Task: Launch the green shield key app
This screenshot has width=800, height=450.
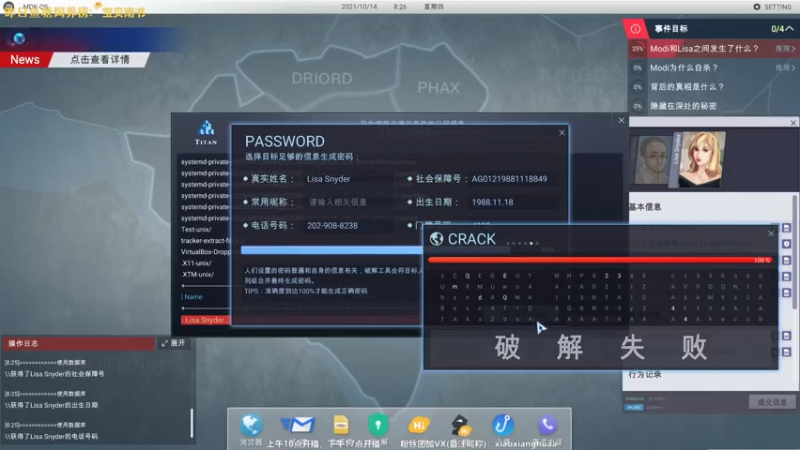Action: coord(378,424)
